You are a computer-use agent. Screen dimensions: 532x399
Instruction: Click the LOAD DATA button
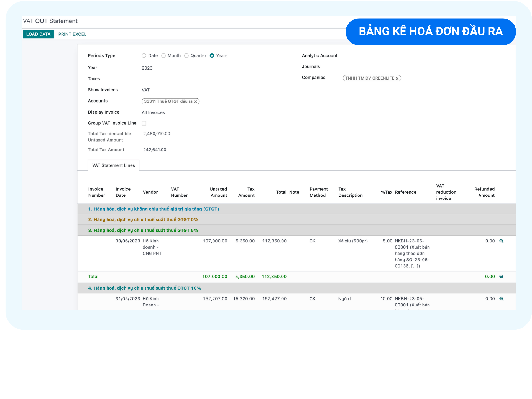coord(38,34)
